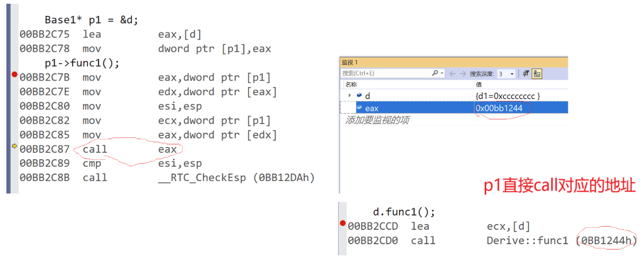Select the 监视 1 window title tab
Image resolution: width=644 pixels, height=258 pixels.
tap(350, 62)
